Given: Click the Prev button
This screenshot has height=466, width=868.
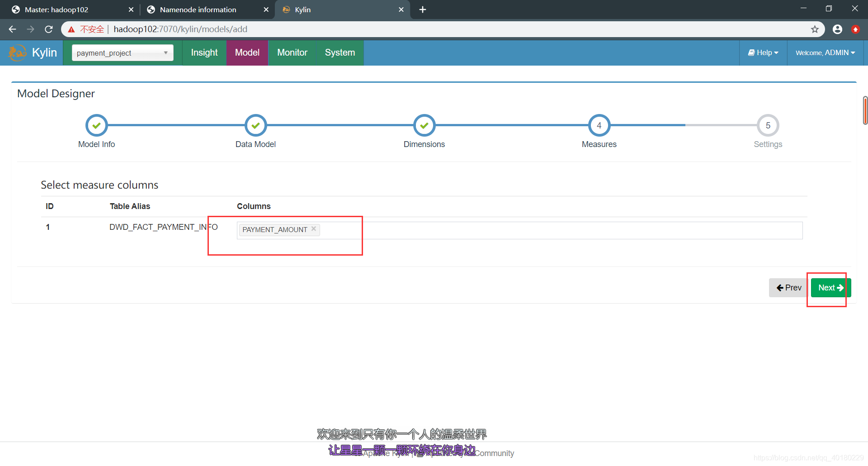Looking at the screenshot, I should coord(789,288).
